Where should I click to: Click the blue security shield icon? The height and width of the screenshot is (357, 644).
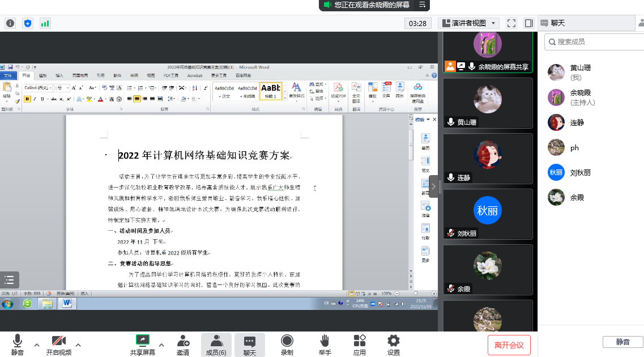point(27,23)
